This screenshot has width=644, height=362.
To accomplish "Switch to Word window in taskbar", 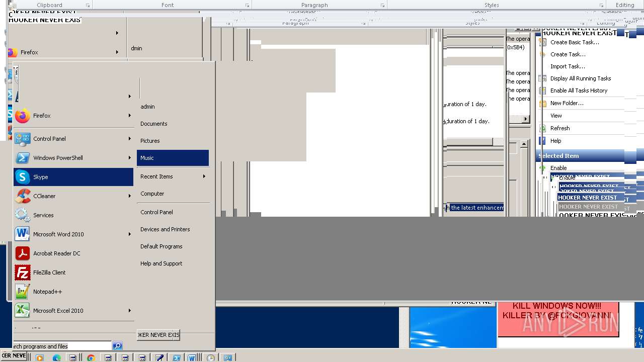I will coord(192,358).
